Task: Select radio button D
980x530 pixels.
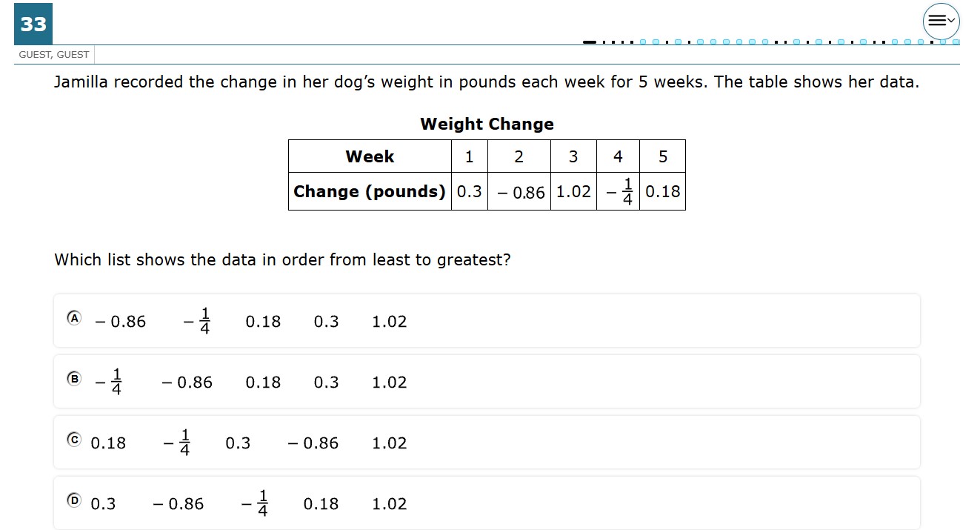Action: click(73, 500)
